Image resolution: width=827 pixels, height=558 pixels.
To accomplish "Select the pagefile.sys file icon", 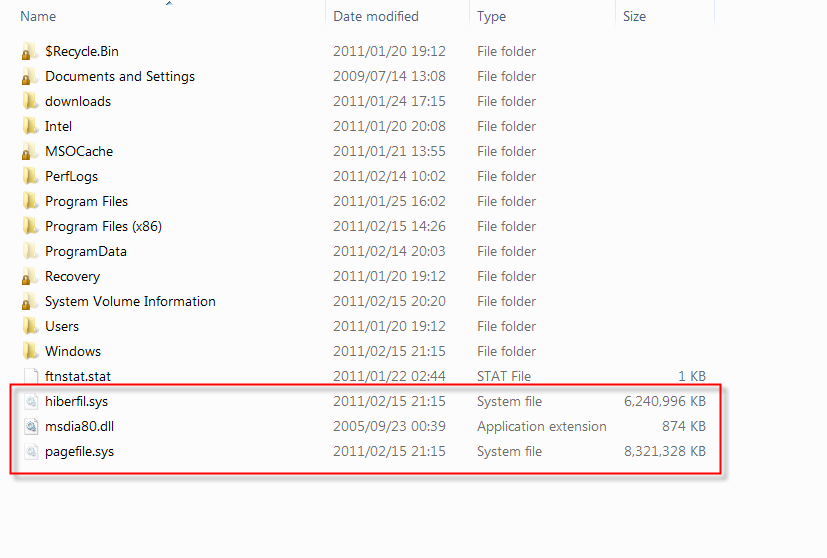I will click(31, 451).
